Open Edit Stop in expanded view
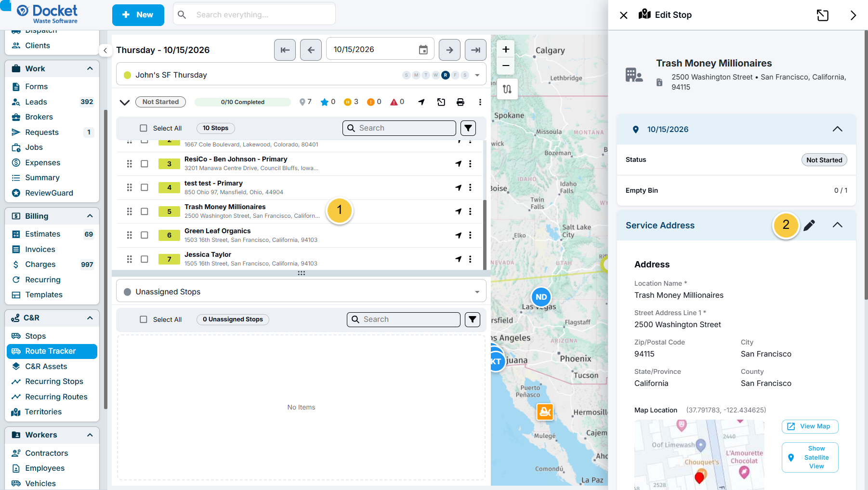This screenshot has width=868, height=490. click(823, 15)
